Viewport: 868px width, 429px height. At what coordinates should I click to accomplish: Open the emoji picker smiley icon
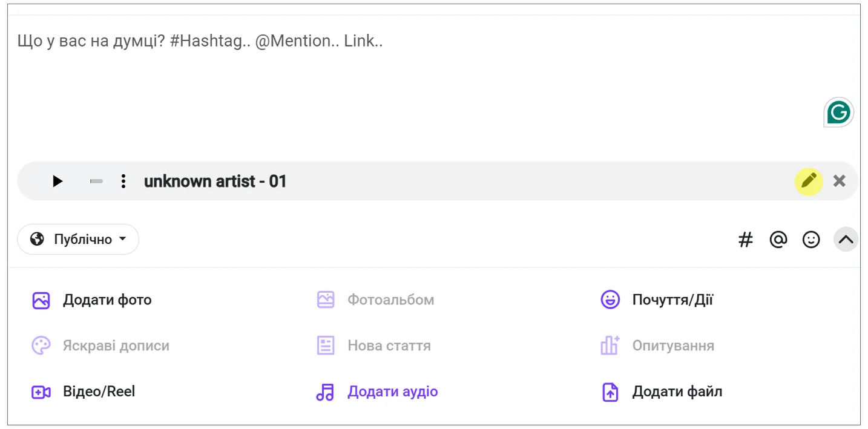[x=811, y=240]
